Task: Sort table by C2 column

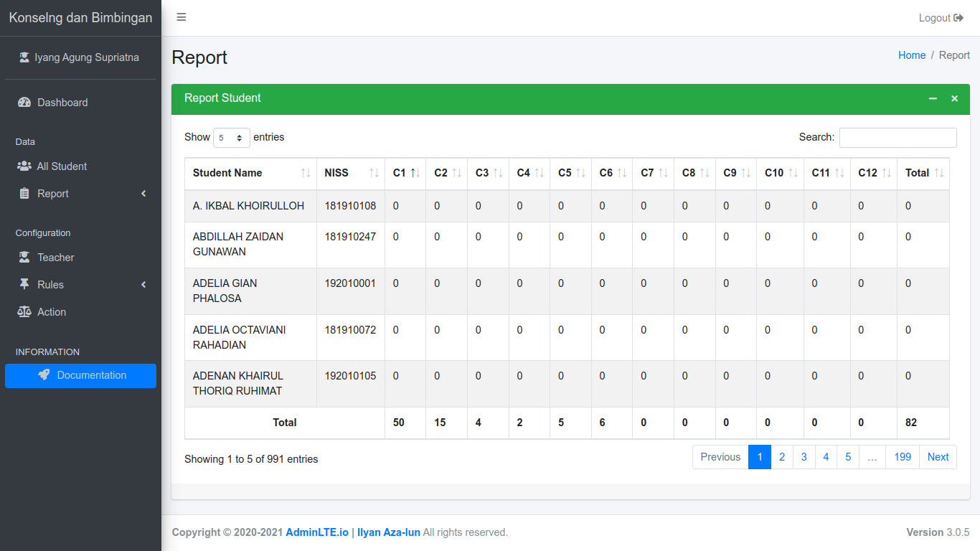Action: [x=447, y=174]
